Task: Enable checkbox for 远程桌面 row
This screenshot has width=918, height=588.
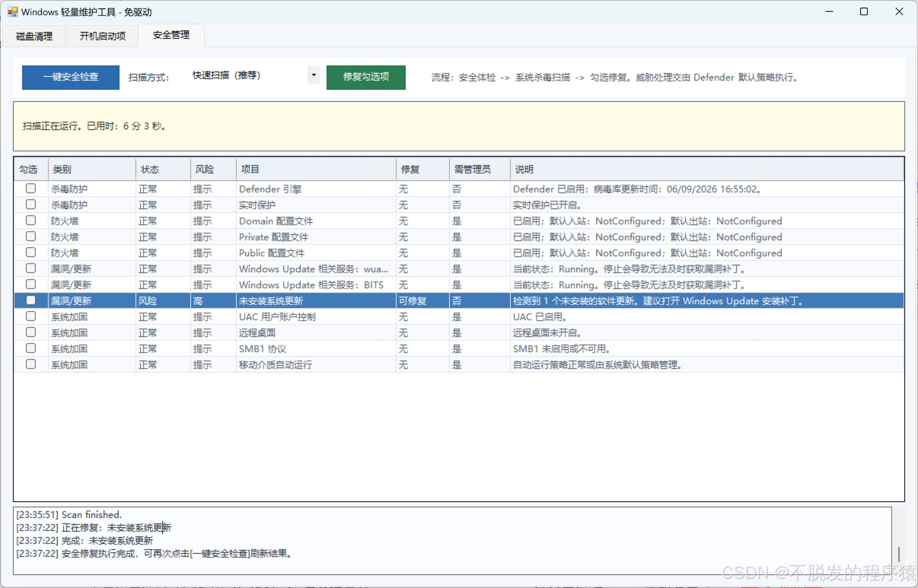Action: click(x=31, y=332)
